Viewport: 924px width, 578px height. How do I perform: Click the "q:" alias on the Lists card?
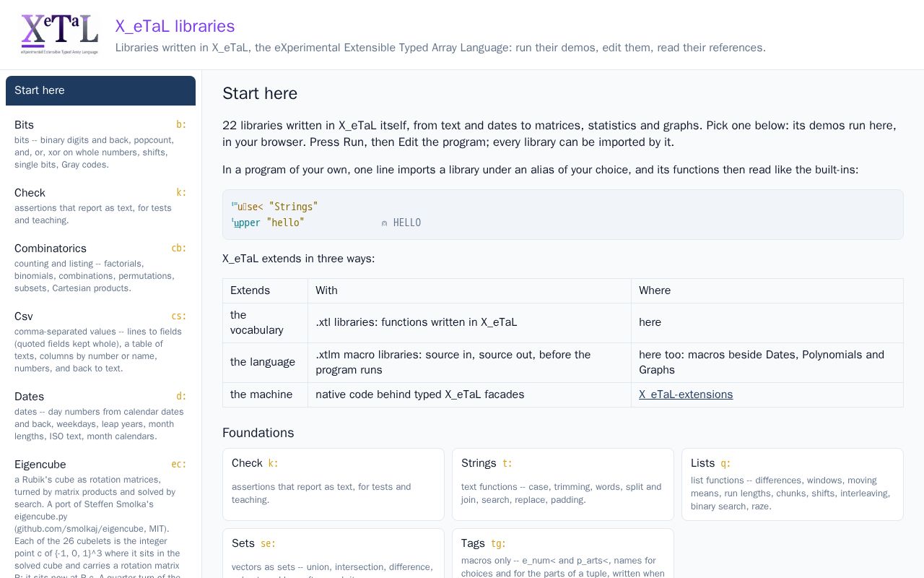(725, 464)
